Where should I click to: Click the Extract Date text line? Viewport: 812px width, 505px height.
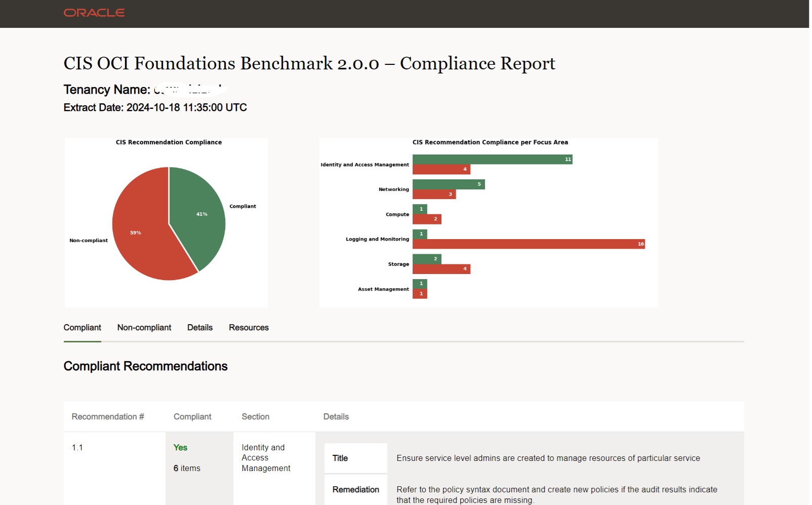pos(155,107)
